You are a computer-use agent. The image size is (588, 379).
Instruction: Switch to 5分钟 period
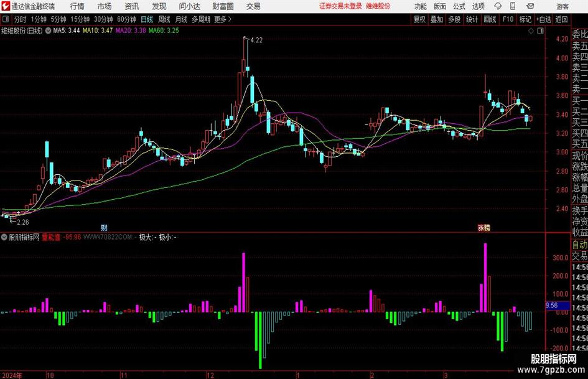(58, 19)
